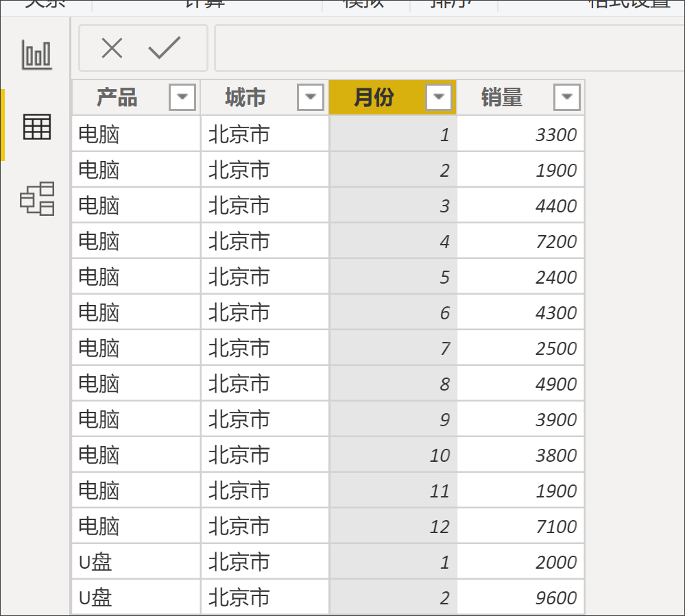Open the Model relationships view icon
Screen dimensions: 685x616
tap(36, 199)
